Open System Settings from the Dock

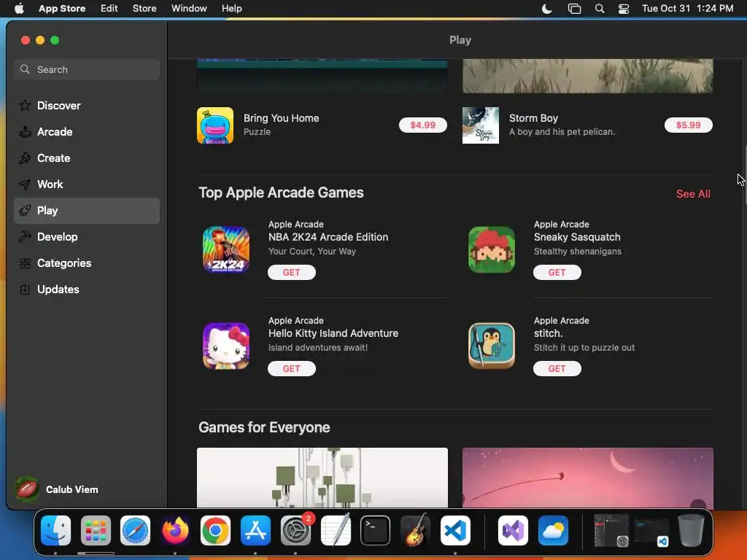295,531
